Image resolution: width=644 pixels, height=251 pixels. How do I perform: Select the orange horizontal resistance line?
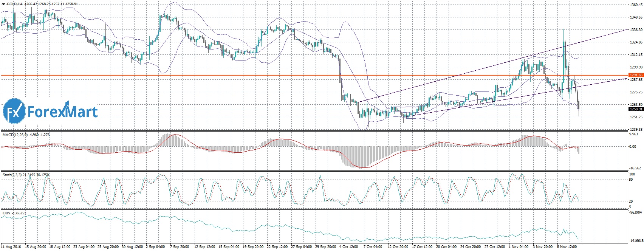(265, 75)
